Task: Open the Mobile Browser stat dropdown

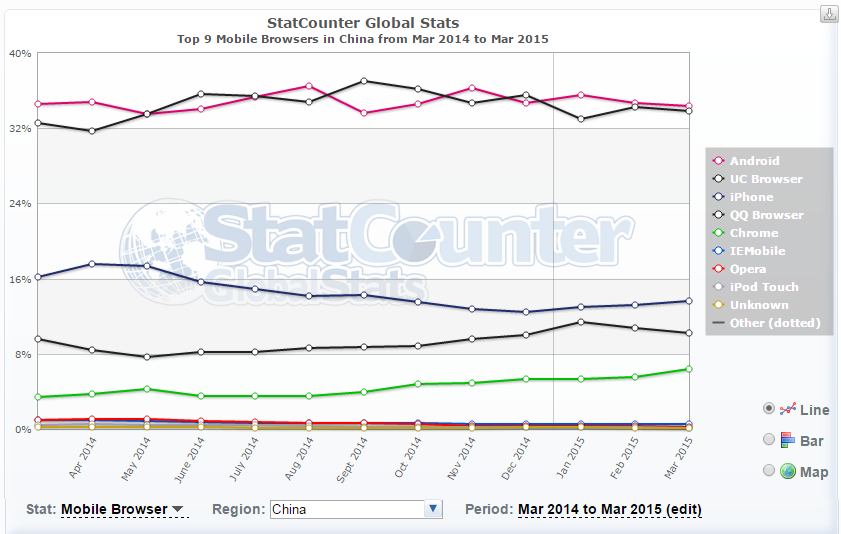Action: click(x=123, y=509)
